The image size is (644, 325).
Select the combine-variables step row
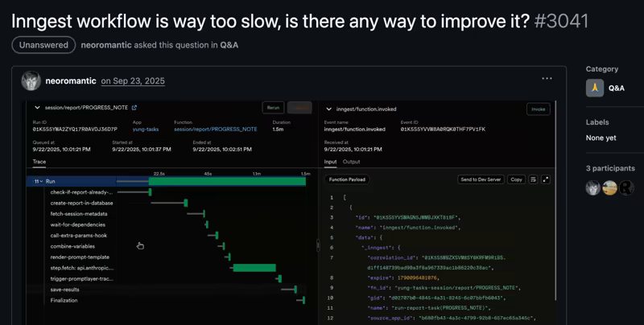[x=167, y=246]
